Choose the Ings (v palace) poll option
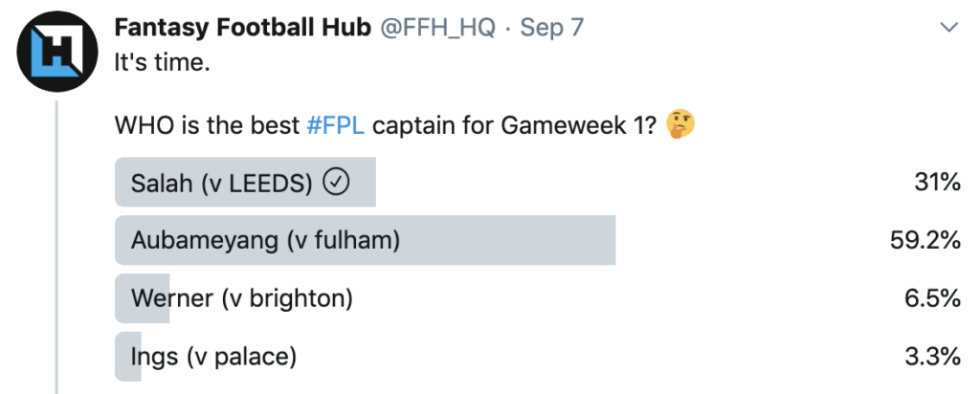This screenshot has width=980, height=394. [x=213, y=358]
